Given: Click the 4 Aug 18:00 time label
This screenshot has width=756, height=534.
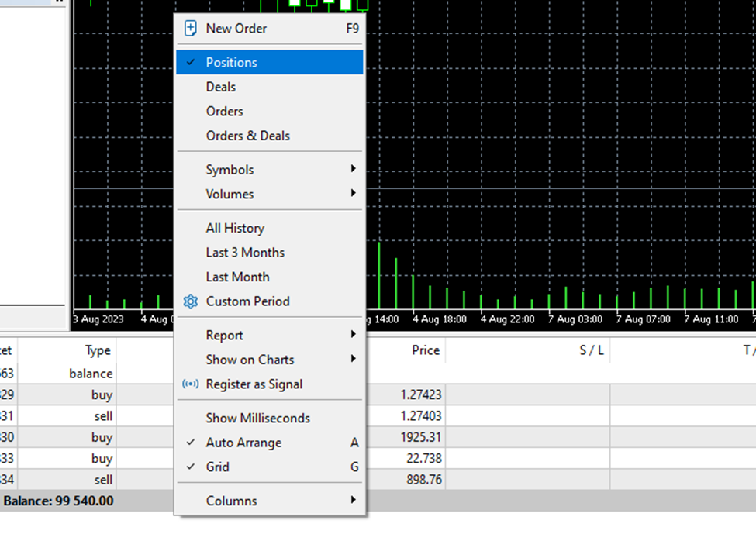Looking at the screenshot, I should click(439, 319).
